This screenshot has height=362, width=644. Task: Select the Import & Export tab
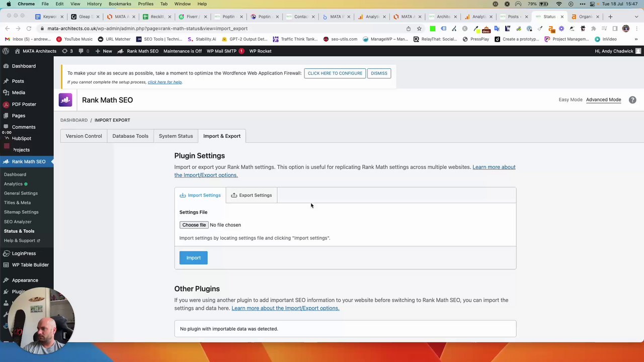(x=222, y=136)
